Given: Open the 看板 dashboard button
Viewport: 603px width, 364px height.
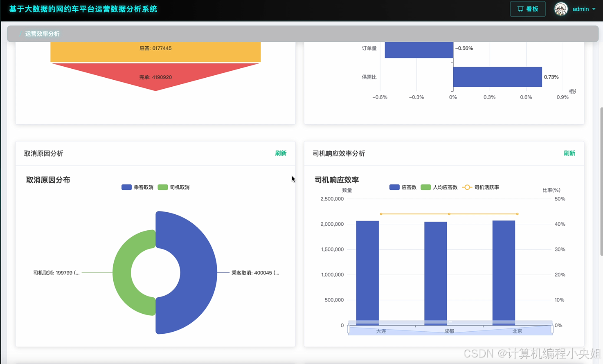Looking at the screenshot, I should [528, 9].
